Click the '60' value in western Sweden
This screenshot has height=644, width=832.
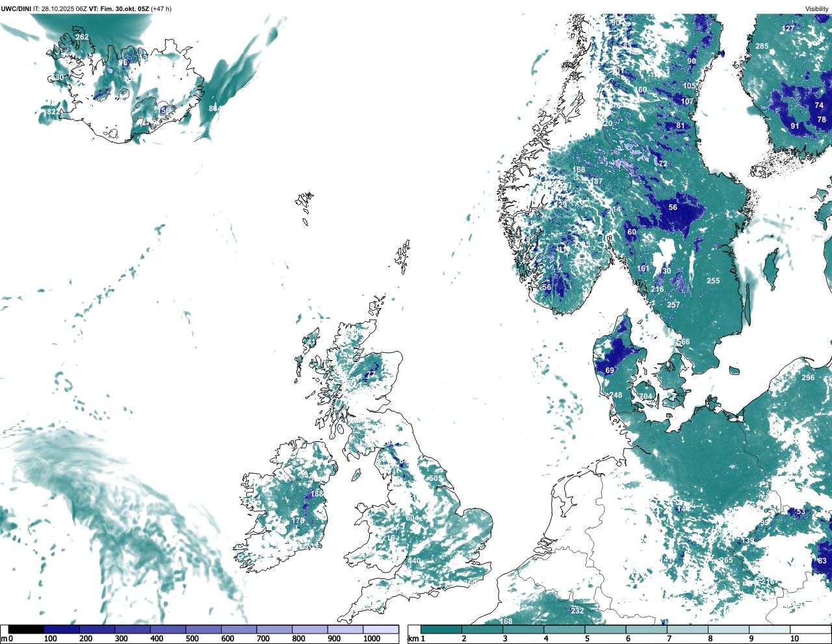(x=631, y=232)
